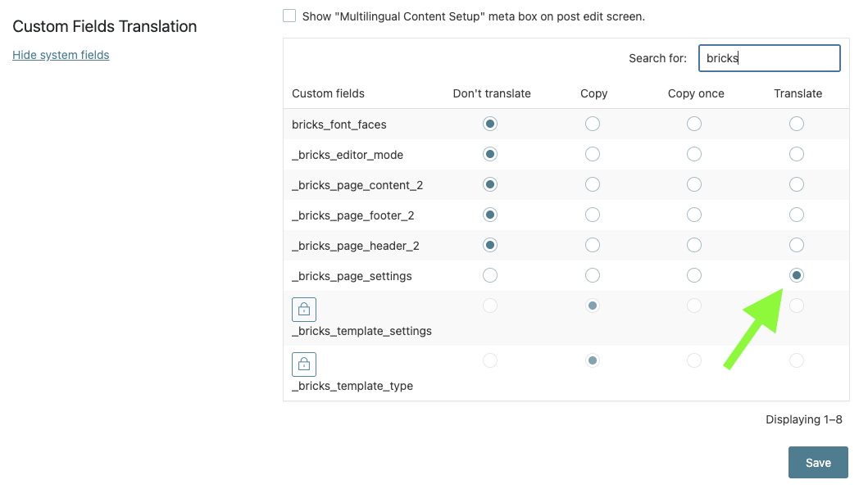
Task: Select Copy once for _bricks_page_settings
Action: click(694, 275)
